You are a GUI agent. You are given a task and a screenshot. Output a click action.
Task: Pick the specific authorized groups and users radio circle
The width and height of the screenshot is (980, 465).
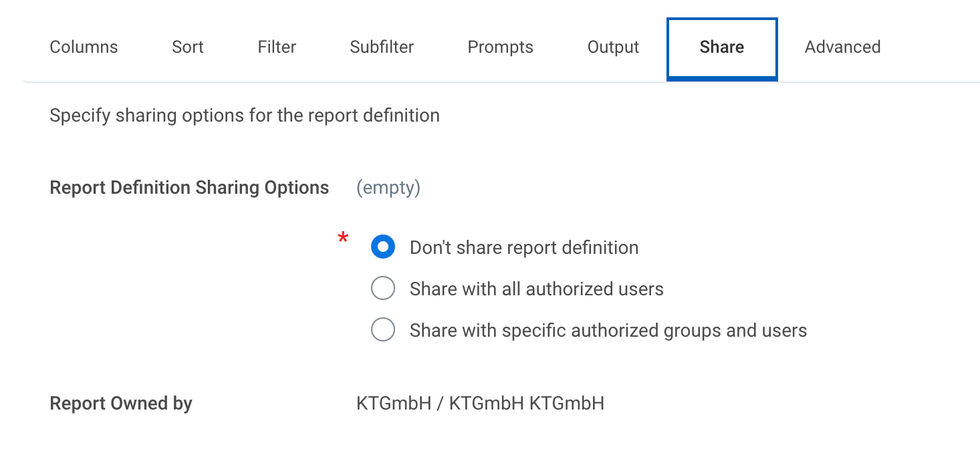point(383,330)
